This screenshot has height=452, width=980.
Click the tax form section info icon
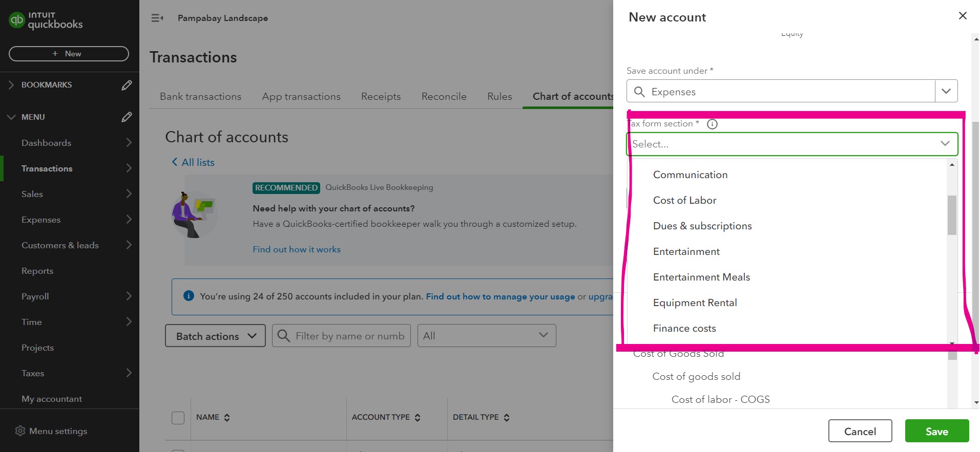click(x=712, y=124)
